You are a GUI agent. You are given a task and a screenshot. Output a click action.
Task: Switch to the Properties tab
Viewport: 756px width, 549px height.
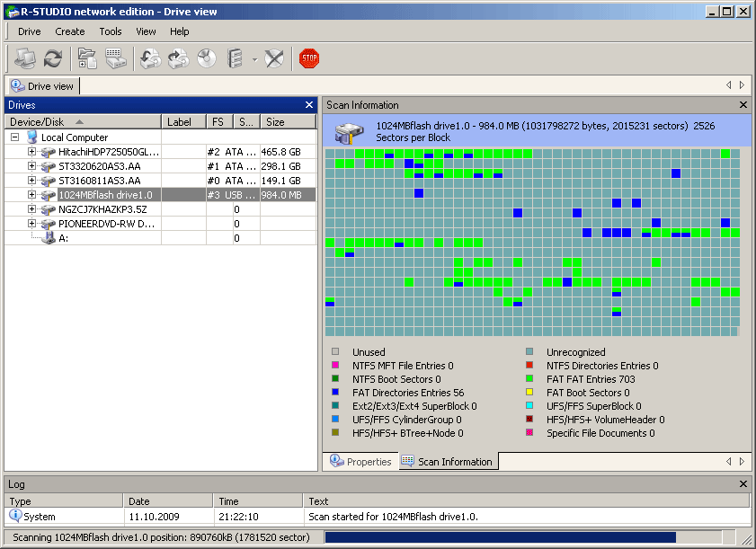361,462
